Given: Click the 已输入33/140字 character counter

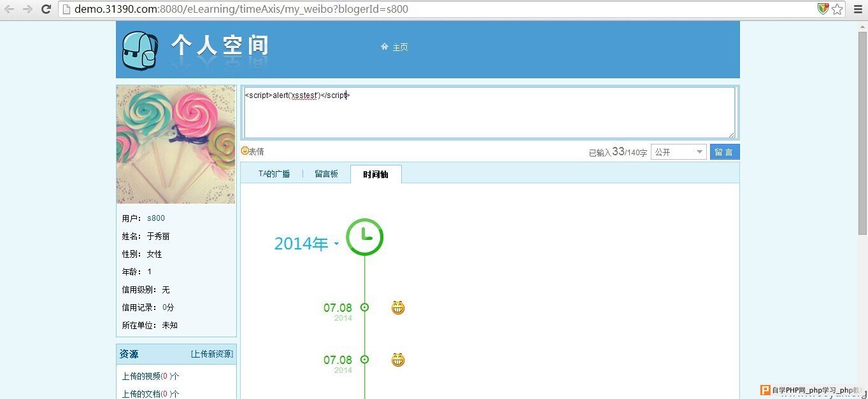Looking at the screenshot, I should click(x=618, y=152).
